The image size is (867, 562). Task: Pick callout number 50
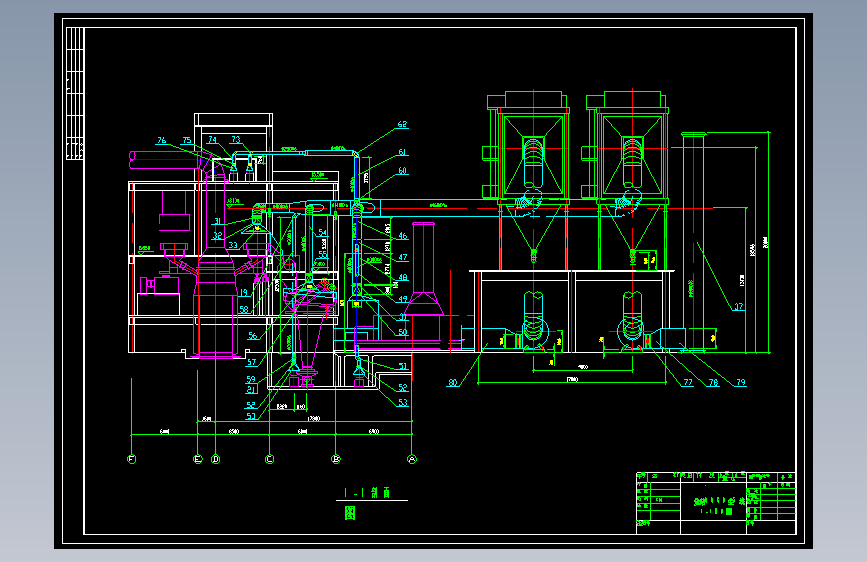403,332
